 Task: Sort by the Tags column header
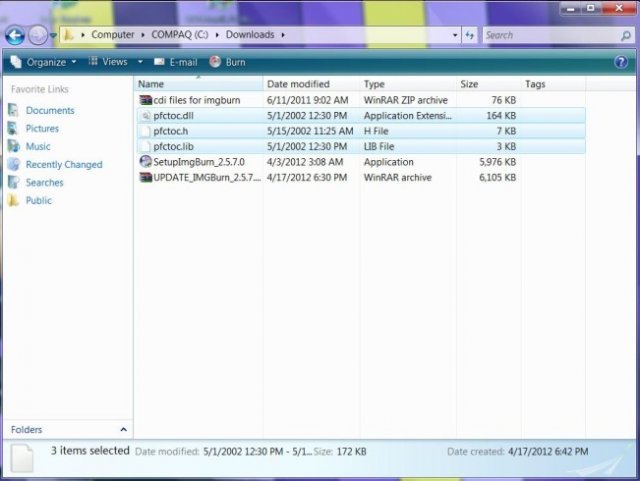(553, 84)
